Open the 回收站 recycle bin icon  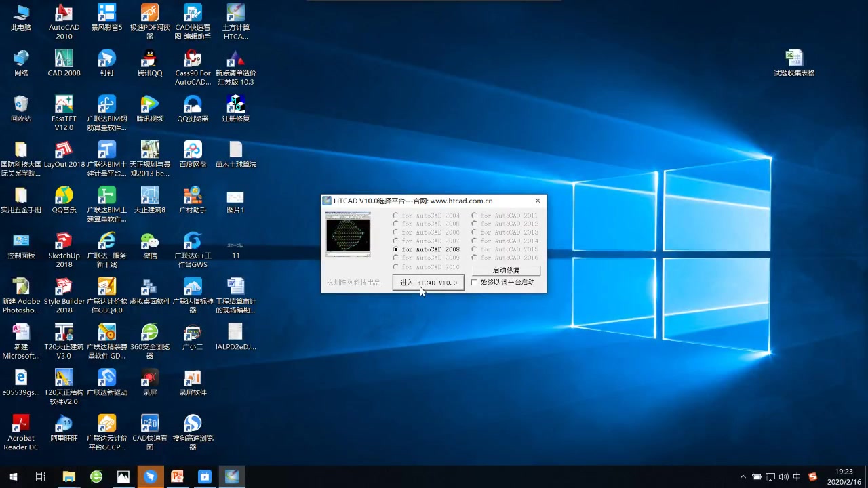point(21,108)
